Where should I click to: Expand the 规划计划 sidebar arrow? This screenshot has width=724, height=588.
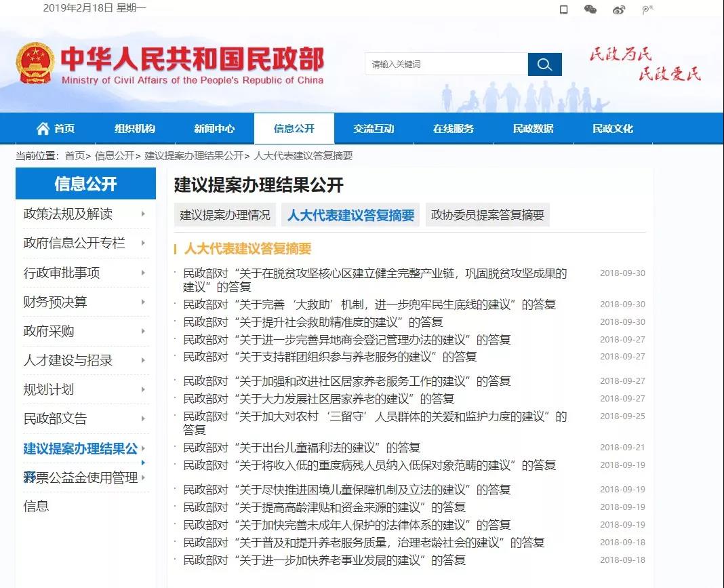[143, 390]
